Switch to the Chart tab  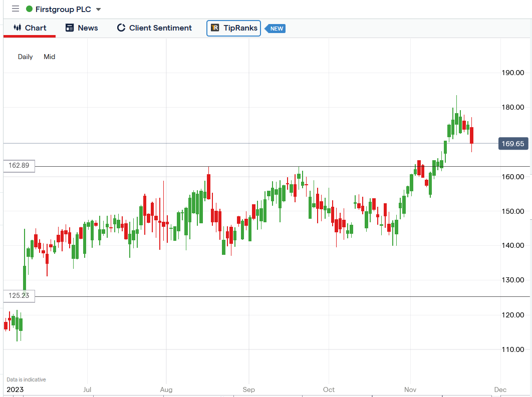coord(30,28)
